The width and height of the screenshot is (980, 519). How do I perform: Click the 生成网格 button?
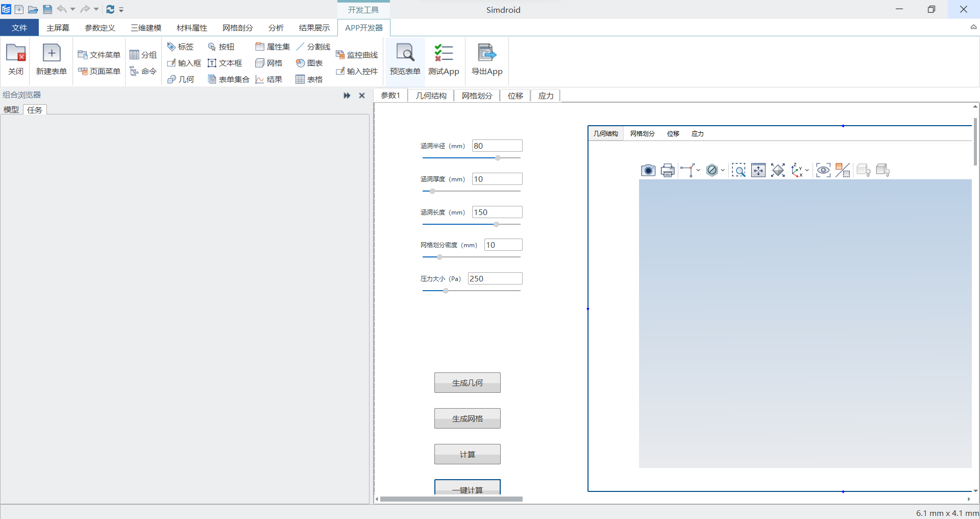click(468, 418)
